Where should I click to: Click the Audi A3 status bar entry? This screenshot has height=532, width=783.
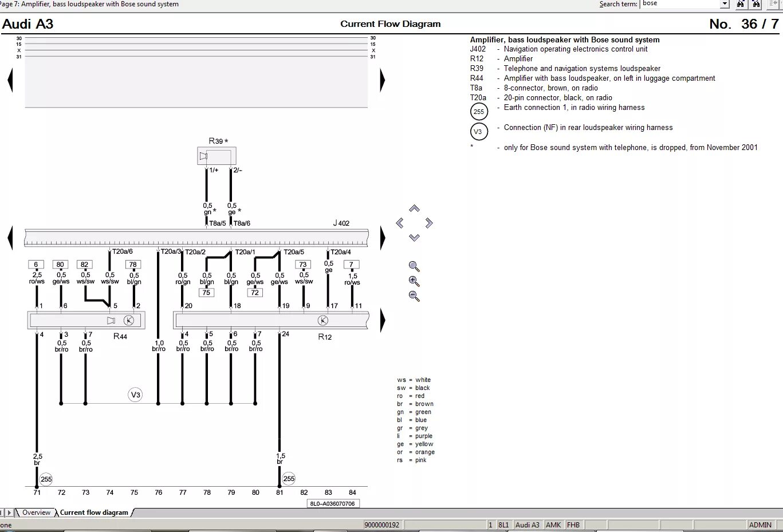coord(528,525)
